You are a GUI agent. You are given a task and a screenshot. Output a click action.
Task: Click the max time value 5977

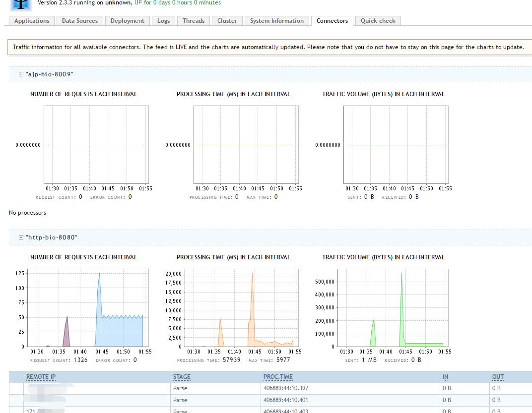point(283,360)
